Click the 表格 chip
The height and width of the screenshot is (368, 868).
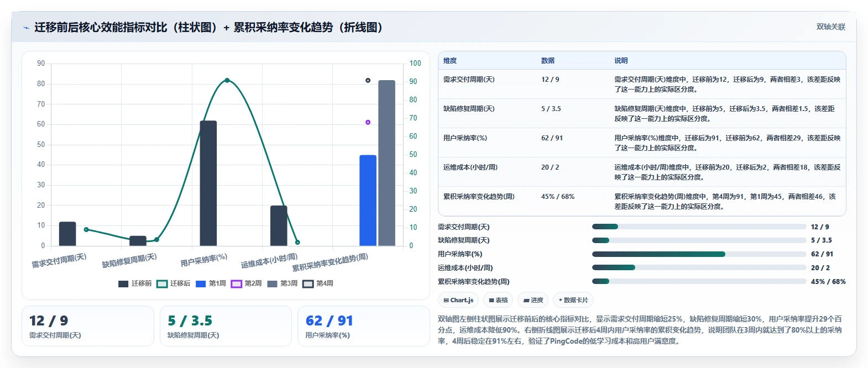(x=498, y=300)
